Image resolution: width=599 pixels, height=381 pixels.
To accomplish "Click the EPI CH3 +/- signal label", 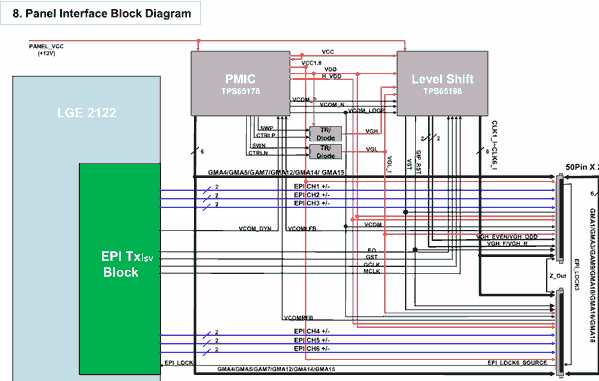I will click(x=312, y=203).
